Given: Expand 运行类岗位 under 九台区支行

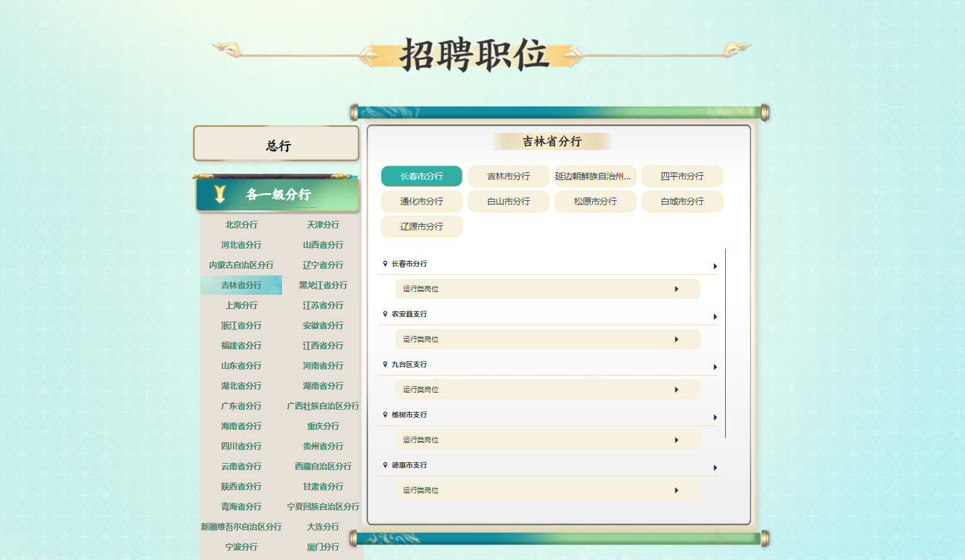Looking at the screenshot, I should tap(548, 389).
